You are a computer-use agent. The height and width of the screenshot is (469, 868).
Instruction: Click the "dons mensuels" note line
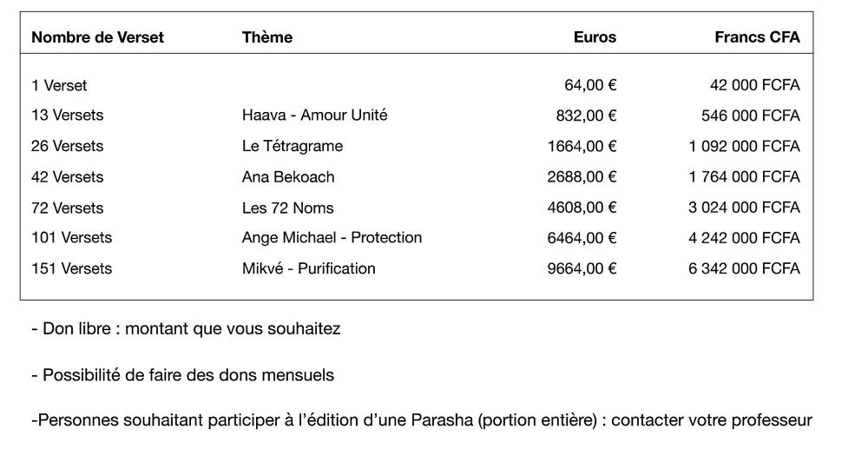182,375
